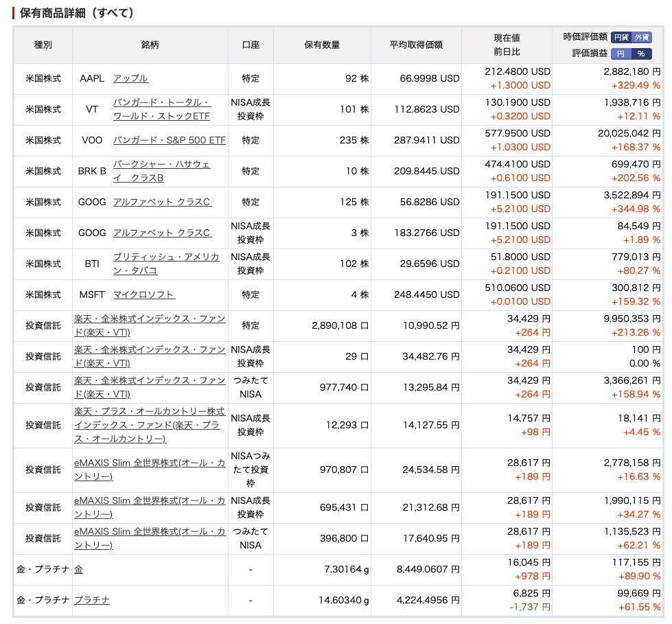The image size is (672, 624).
Task: Click the 510.0600 USD current price
Action: [x=518, y=288]
